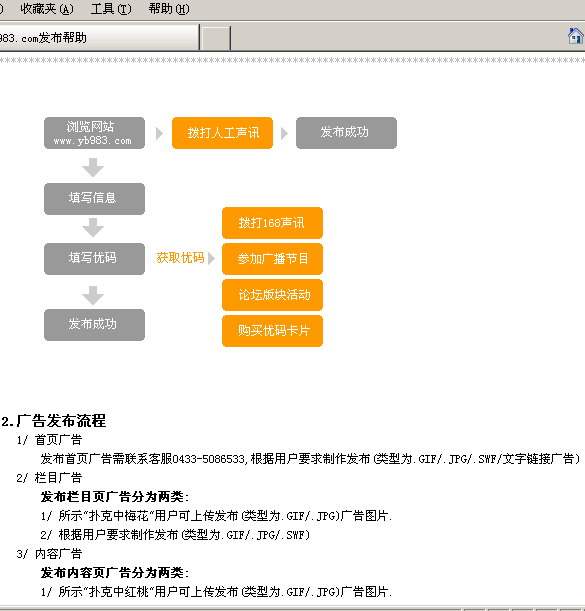585x611 pixels.
Task: Click the home icon in toolbar
Action: (575, 36)
